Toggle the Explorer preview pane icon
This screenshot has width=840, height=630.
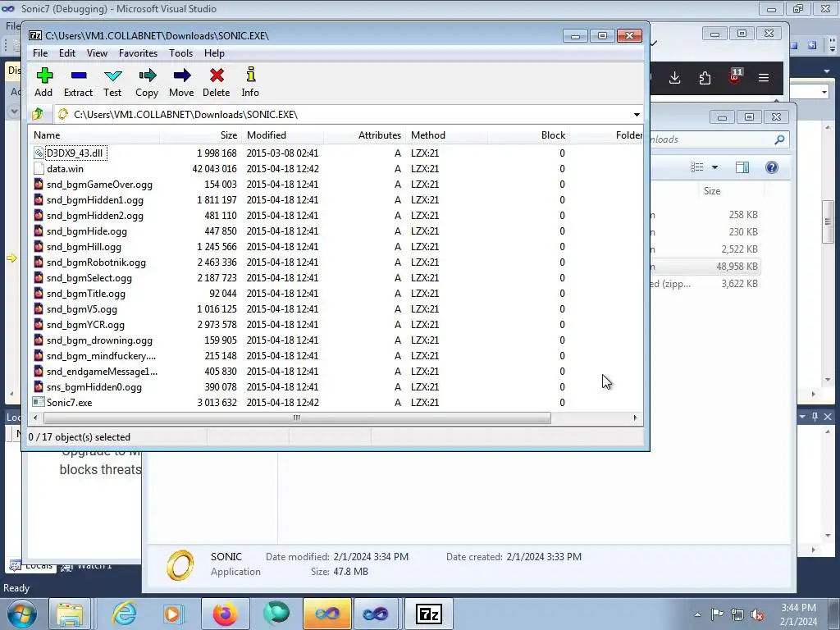pyautogui.click(x=742, y=167)
